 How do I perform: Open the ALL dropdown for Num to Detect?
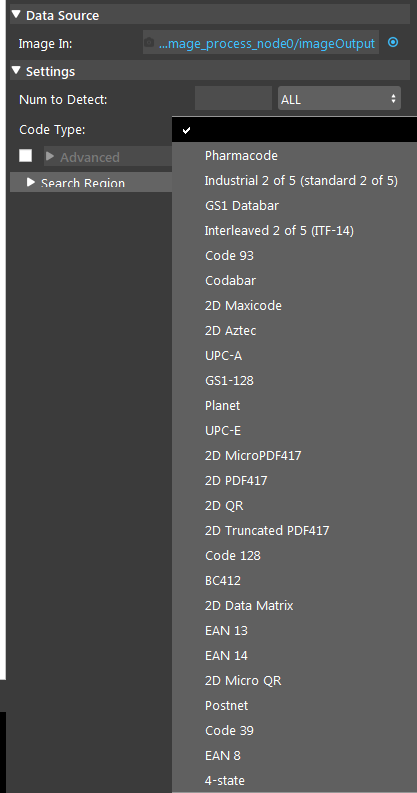(x=339, y=99)
